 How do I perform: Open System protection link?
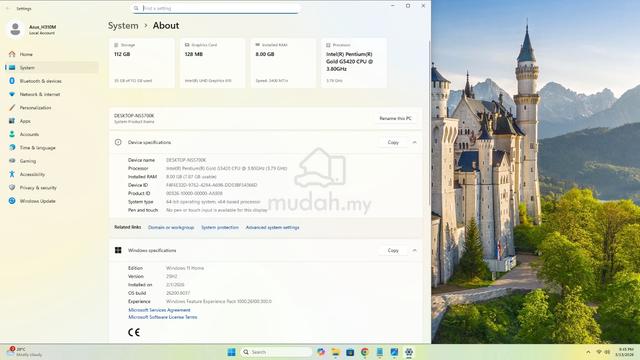(x=220, y=227)
